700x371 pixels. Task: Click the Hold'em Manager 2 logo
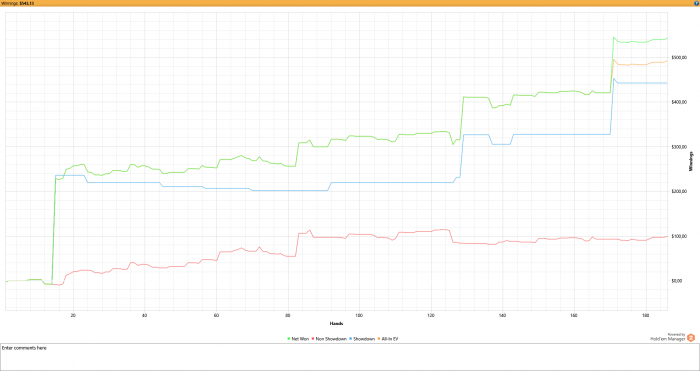coord(691,338)
